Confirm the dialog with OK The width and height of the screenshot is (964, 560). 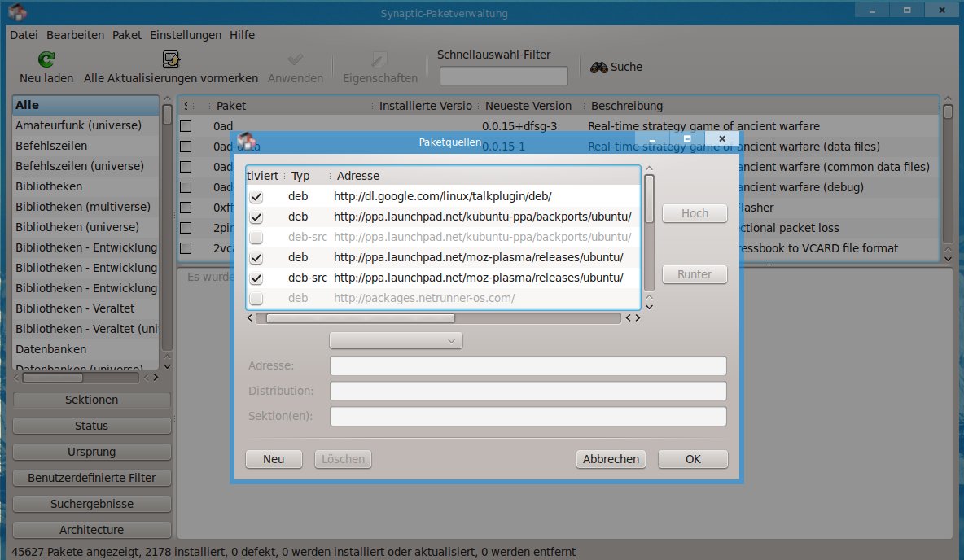point(693,459)
